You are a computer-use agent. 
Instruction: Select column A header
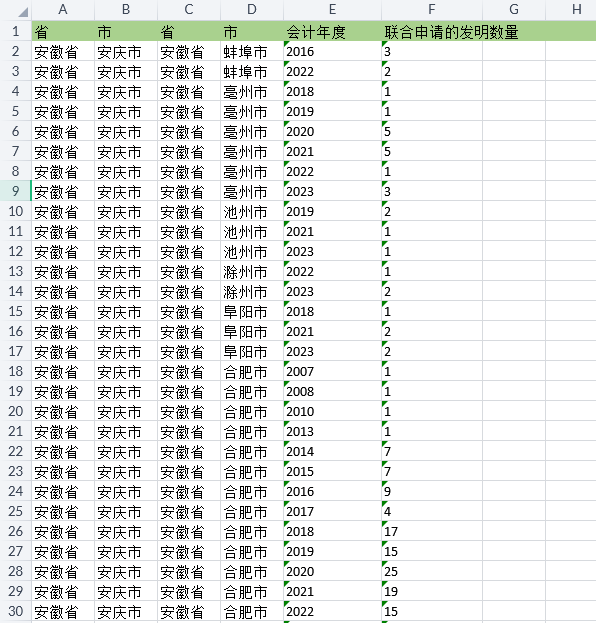point(63,10)
